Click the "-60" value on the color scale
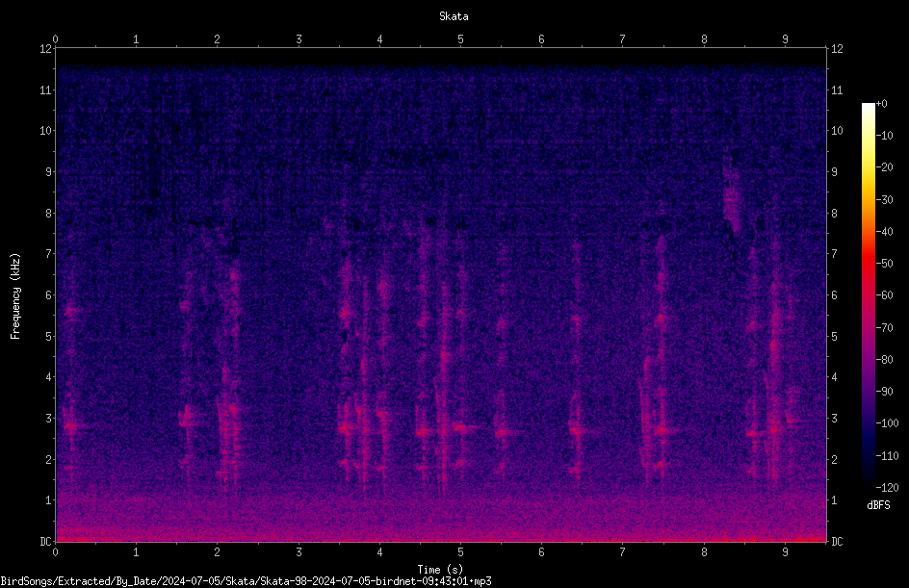909x588 pixels. [884, 295]
